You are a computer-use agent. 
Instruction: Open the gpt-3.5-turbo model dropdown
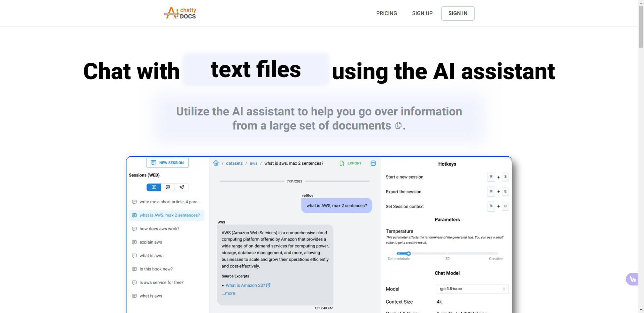(x=472, y=289)
